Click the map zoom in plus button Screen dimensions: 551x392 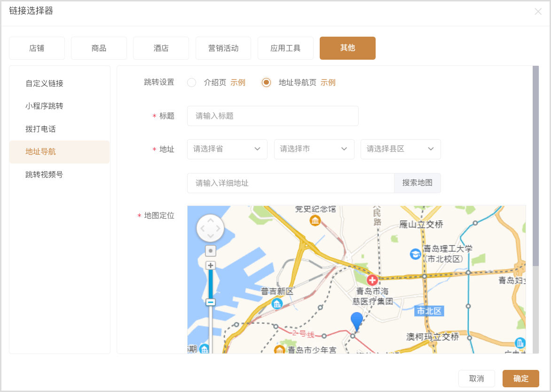point(211,266)
